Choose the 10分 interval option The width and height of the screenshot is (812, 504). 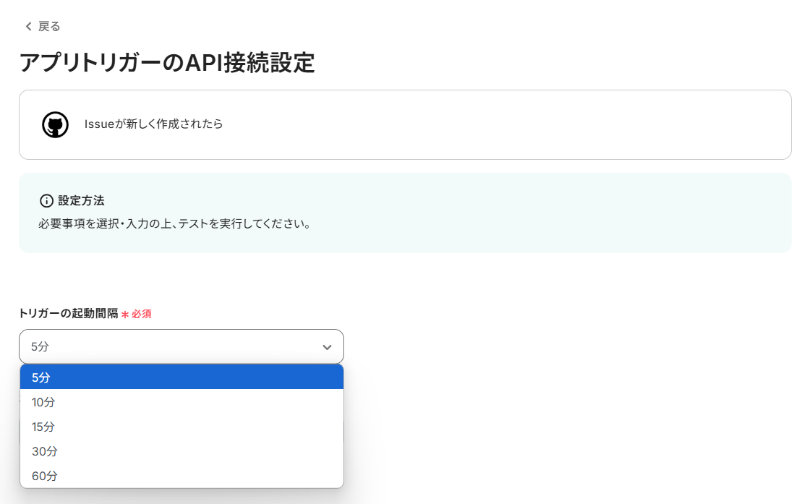(x=181, y=402)
